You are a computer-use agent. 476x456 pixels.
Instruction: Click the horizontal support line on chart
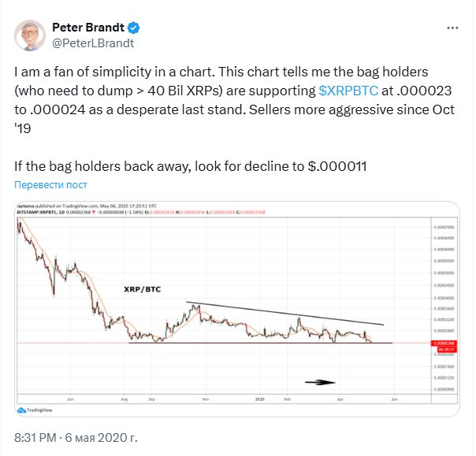pyautogui.click(x=261, y=343)
